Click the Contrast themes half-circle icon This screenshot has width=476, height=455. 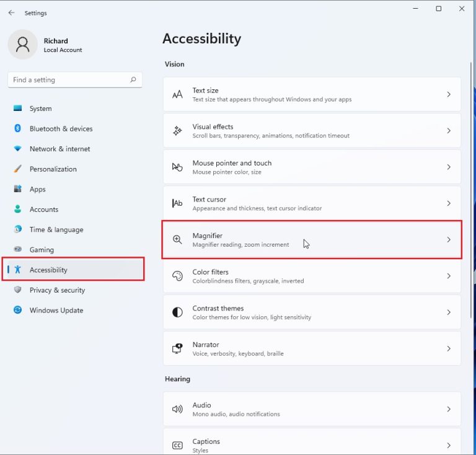click(x=177, y=312)
